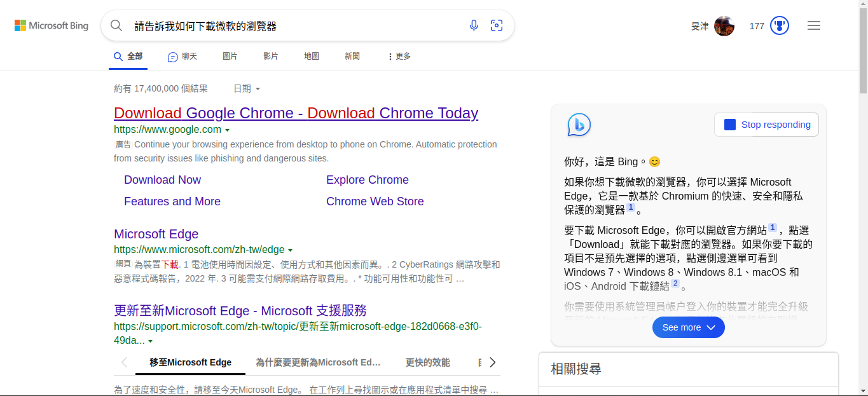Select 為什麼要更新為Microsoft Ed… carousel tab
Viewport: 868px width, 396px height.
coord(318,362)
